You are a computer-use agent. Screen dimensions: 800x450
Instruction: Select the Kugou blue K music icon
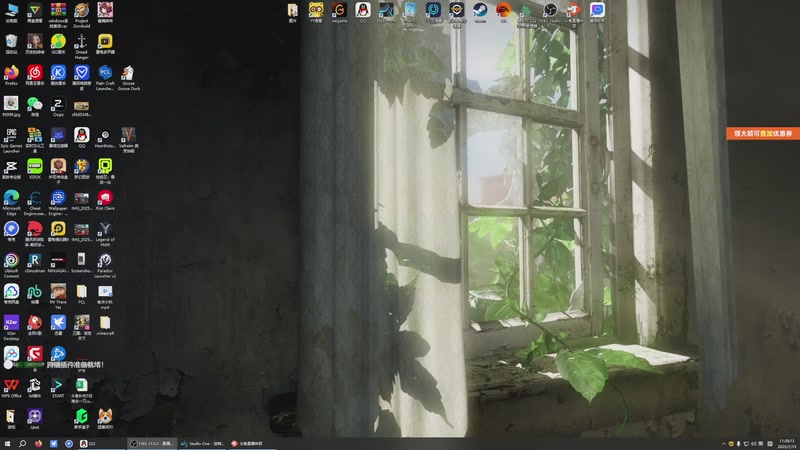tap(58, 75)
